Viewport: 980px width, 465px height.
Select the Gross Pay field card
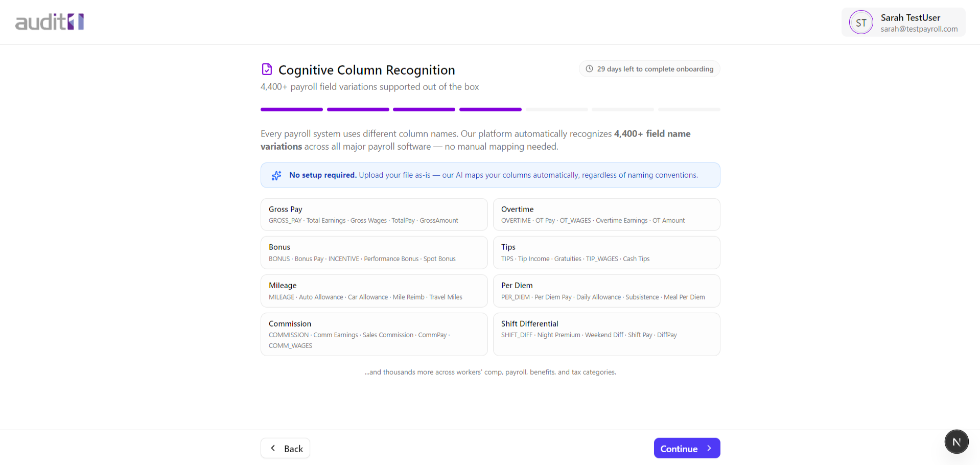[374, 214]
